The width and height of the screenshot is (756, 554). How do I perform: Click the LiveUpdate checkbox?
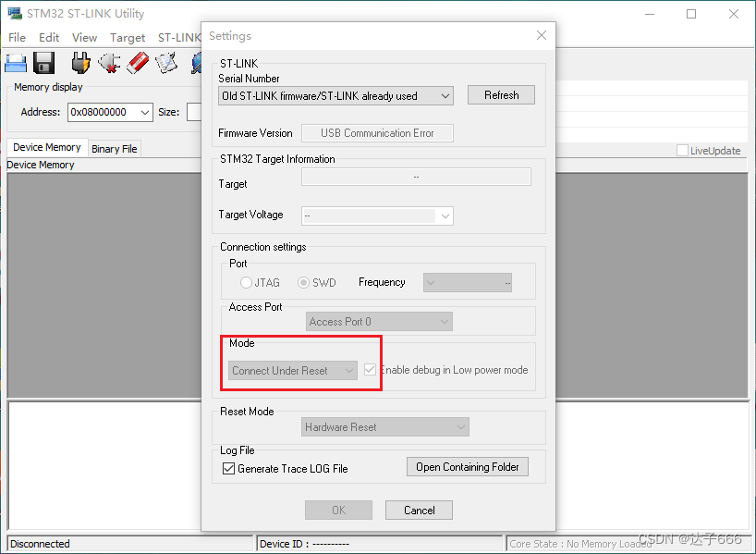click(681, 150)
